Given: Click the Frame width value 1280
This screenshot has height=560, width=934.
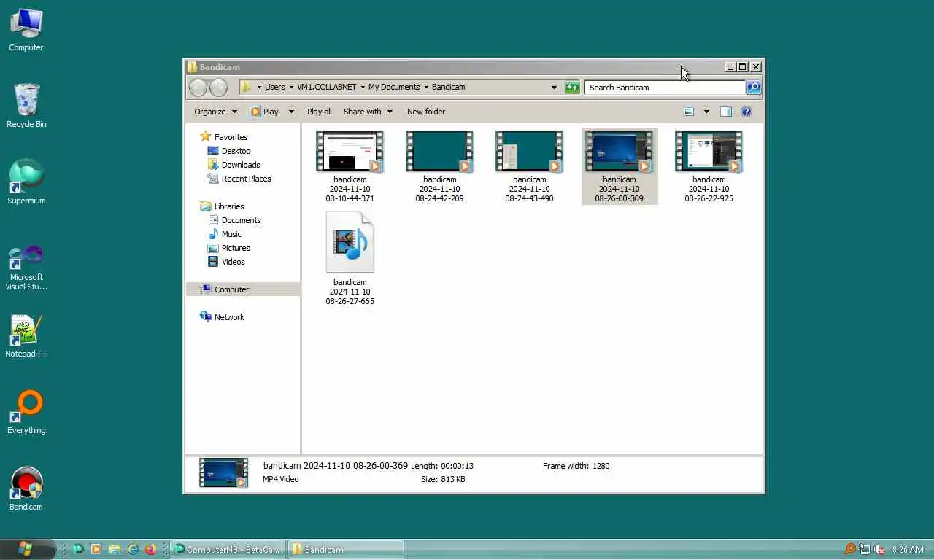Looking at the screenshot, I should 601,466.
